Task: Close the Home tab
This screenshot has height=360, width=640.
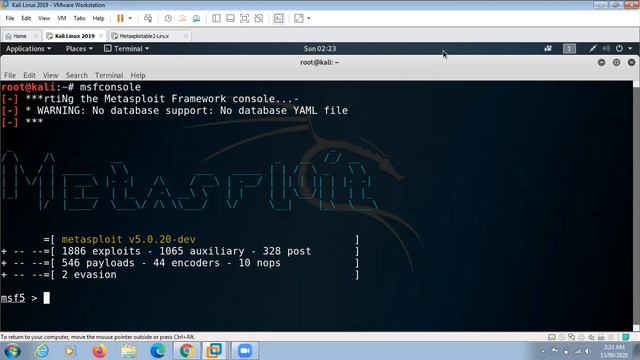Action: 36,36
